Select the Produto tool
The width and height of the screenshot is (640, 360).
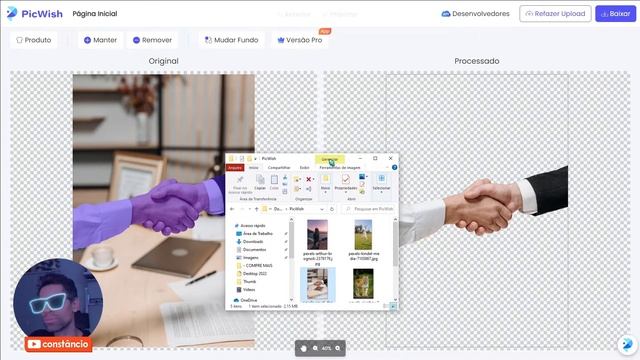[x=33, y=40]
